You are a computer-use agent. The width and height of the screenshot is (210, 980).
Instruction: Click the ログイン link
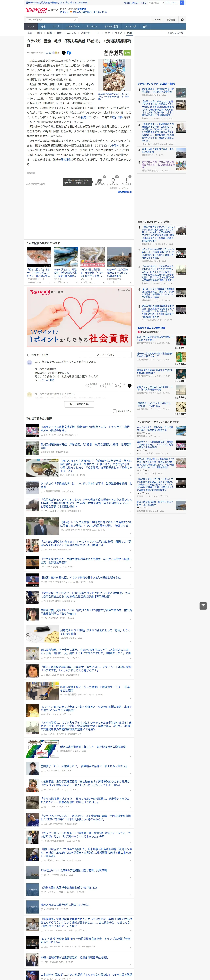coord(65,12)
